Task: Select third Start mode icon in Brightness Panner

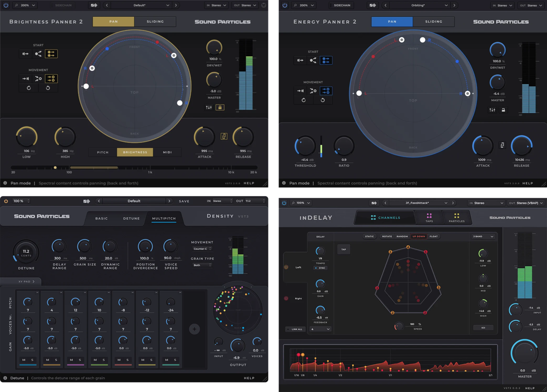Action: [x=51, y=54]
